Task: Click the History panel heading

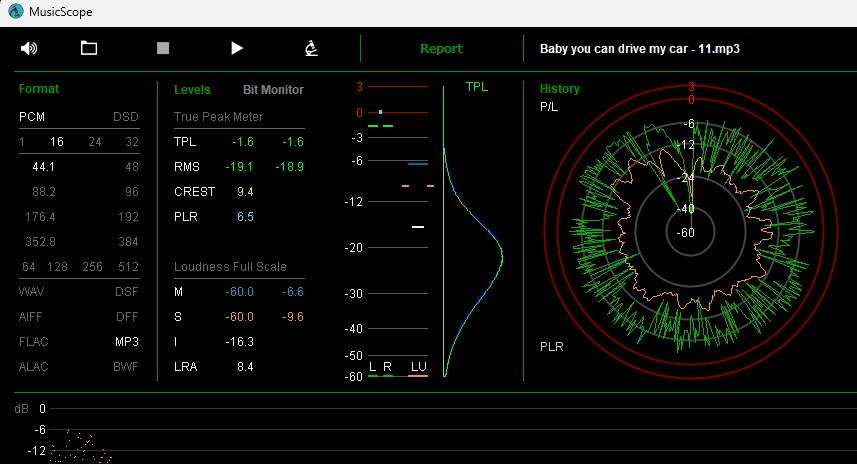Action: [559, 89]
